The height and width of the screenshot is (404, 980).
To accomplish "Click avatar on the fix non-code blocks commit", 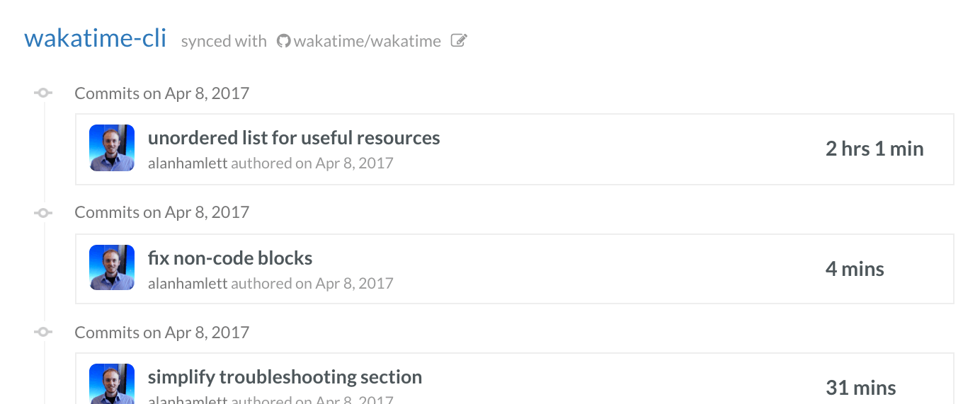I will (x=112, y=267).
